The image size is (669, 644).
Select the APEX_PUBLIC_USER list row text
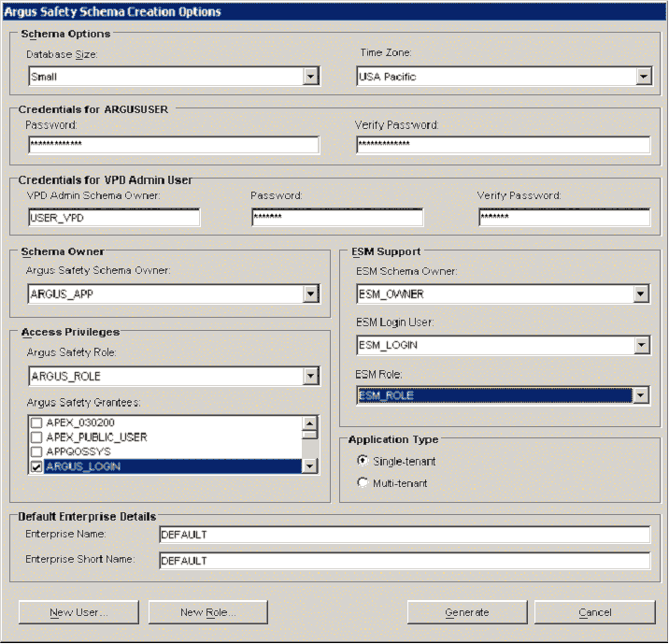click(97, 437)
